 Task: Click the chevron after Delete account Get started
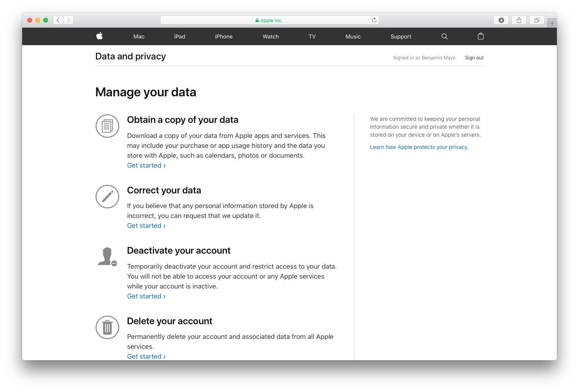click(x=164, y=356)
